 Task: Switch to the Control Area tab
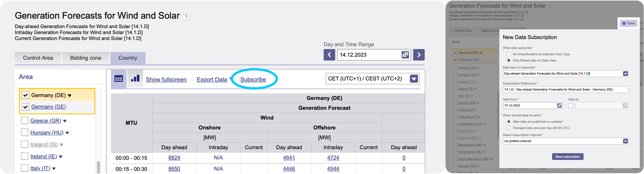38,58
